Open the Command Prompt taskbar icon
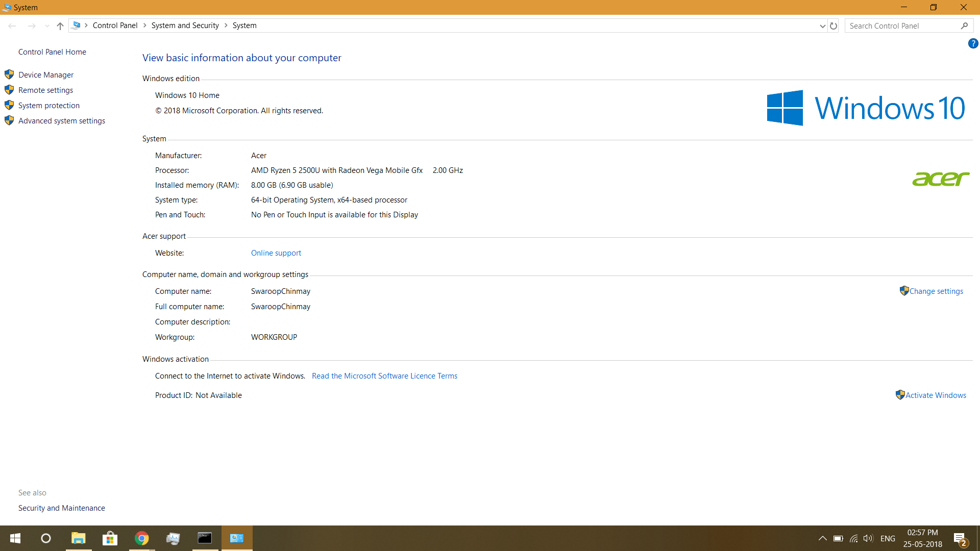The image size is (980, 551). point(205,538)
